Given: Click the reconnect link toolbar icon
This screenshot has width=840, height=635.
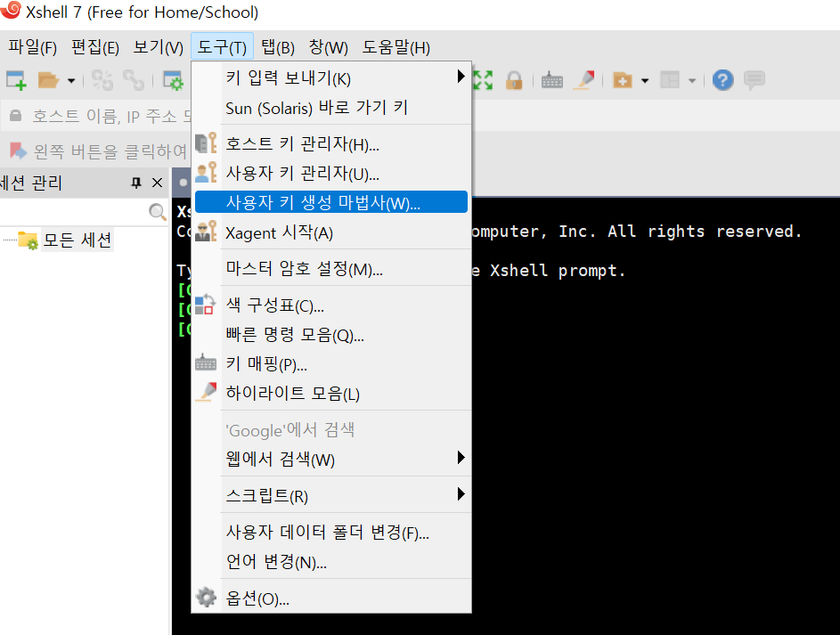Looking at the screenshot, I should (x=134, y=80).
